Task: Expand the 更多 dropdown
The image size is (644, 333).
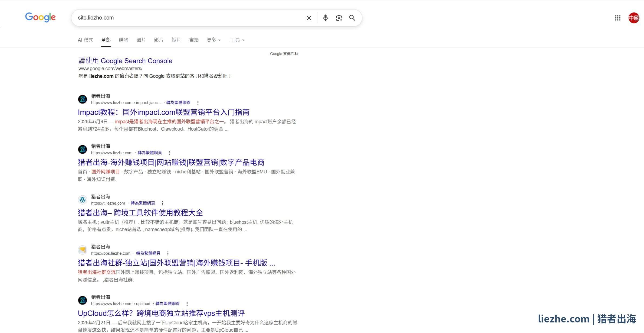Action: 214,40
